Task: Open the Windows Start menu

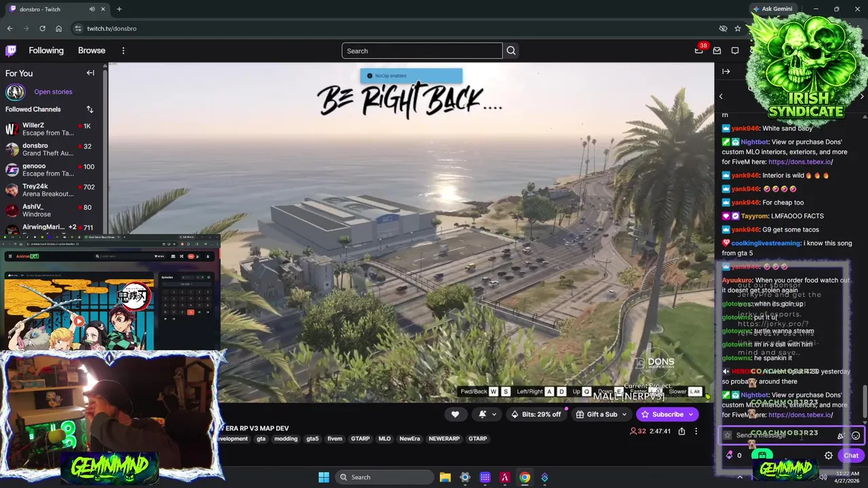Action: [323, 477]
